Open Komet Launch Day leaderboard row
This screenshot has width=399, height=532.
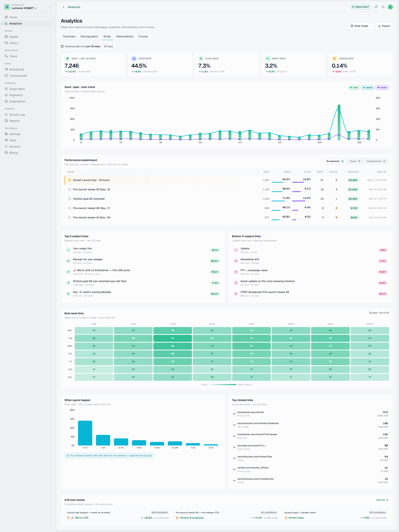[227, 180]
